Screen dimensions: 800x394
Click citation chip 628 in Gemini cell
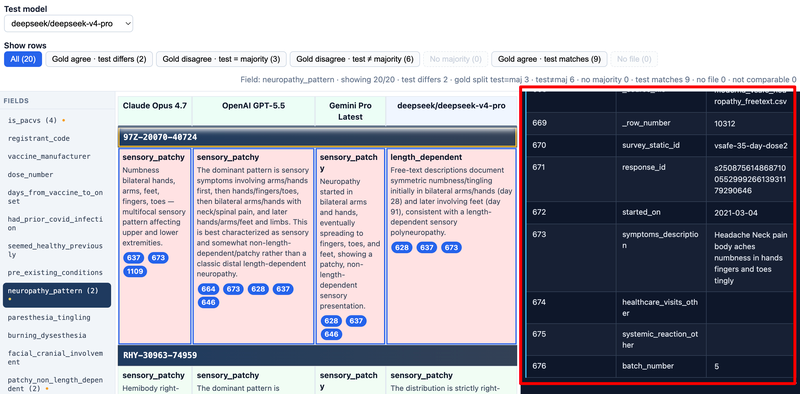(331, 321)
